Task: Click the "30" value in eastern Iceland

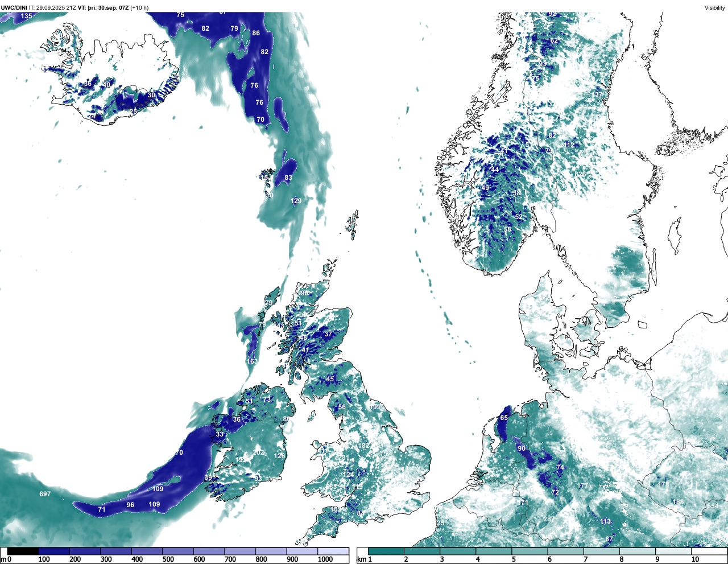Action: (x=151, y=95)
